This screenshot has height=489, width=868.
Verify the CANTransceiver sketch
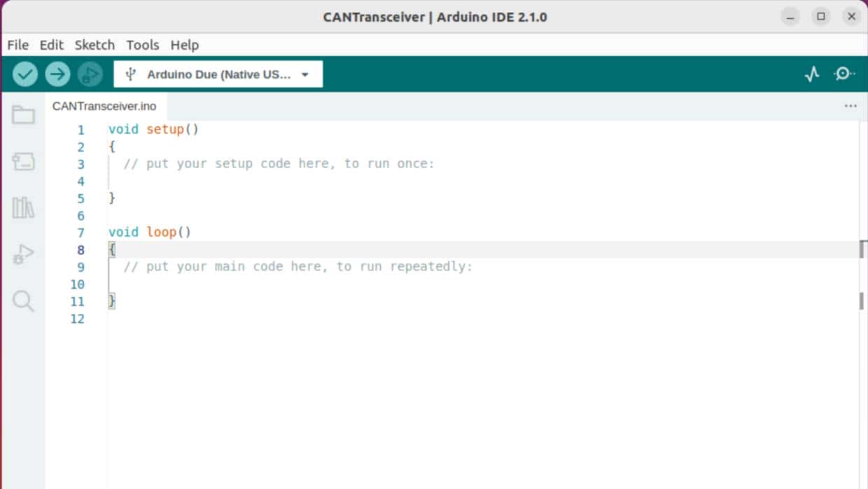tap(24, 74)
